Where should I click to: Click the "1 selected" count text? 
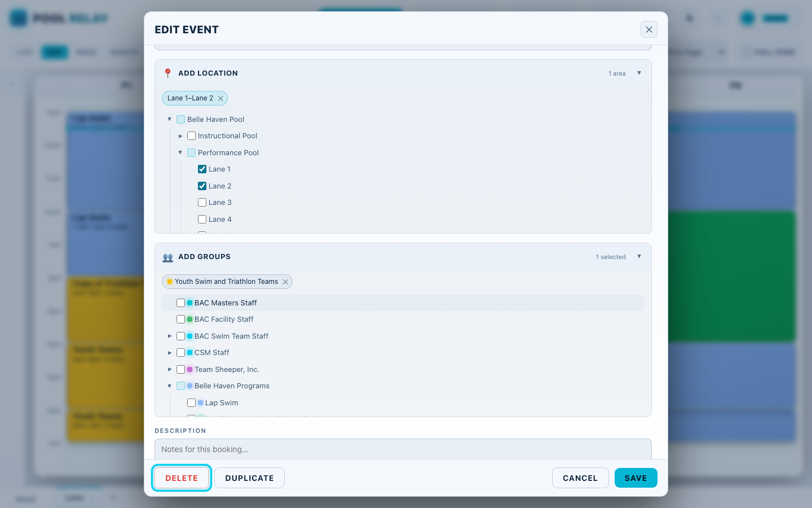coord(611,257)
